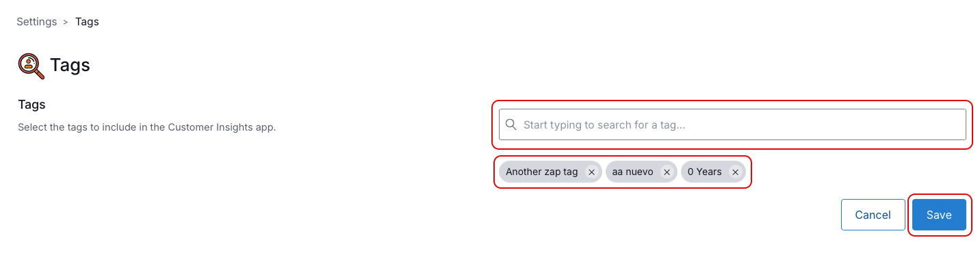
Task: Click the Start typing placeholder text
Action: point(604,124)
